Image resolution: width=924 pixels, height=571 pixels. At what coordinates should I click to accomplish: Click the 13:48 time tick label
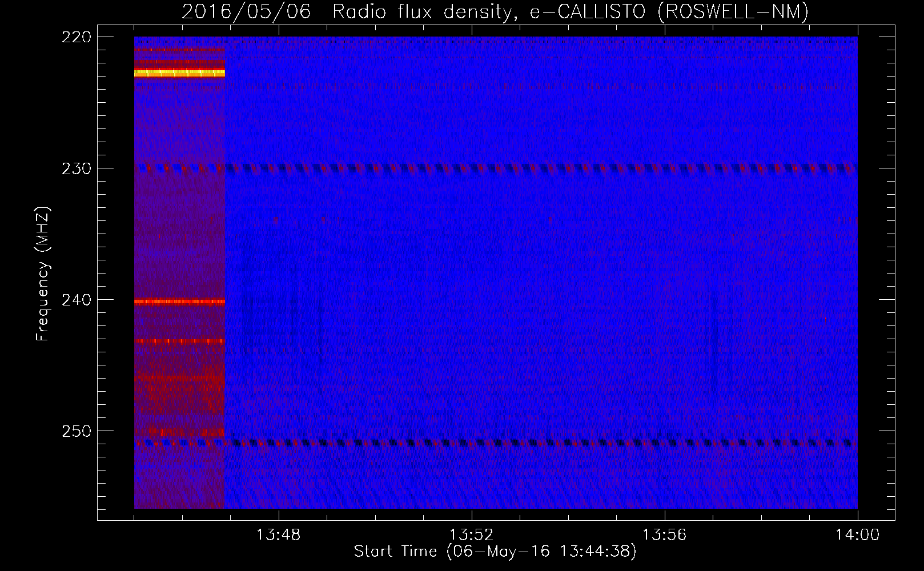coord(279,535)
